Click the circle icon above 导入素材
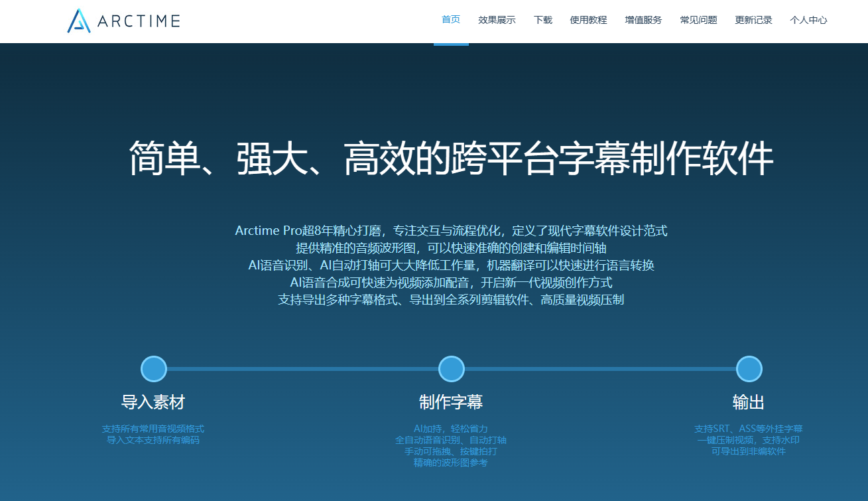This screenshot has width=868, height=501. [x=154, y=369]
